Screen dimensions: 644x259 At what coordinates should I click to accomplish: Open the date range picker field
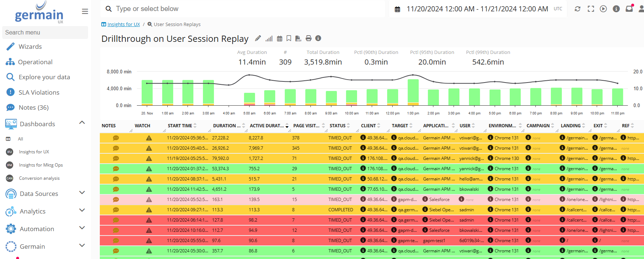pyautogui.click(x=477, y=9)
